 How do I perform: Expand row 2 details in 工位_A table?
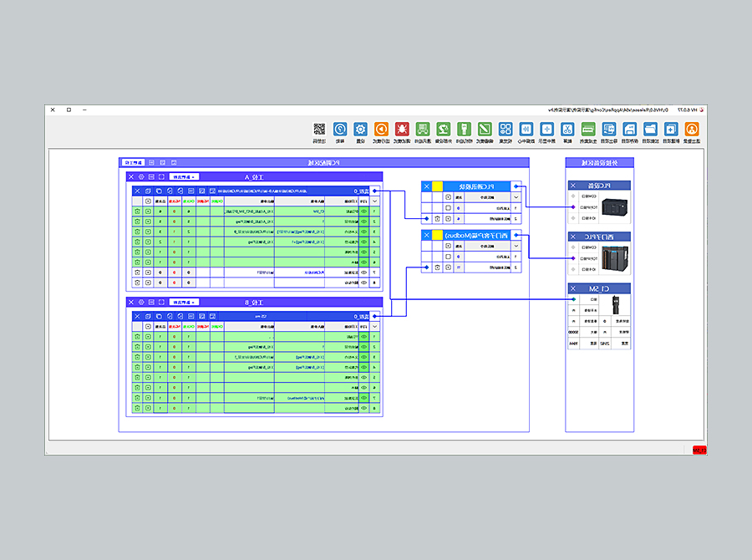148,221
